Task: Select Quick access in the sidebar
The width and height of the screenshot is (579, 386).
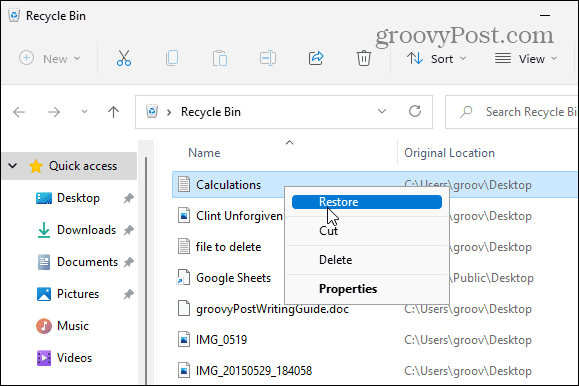Action: coord(83,166)
